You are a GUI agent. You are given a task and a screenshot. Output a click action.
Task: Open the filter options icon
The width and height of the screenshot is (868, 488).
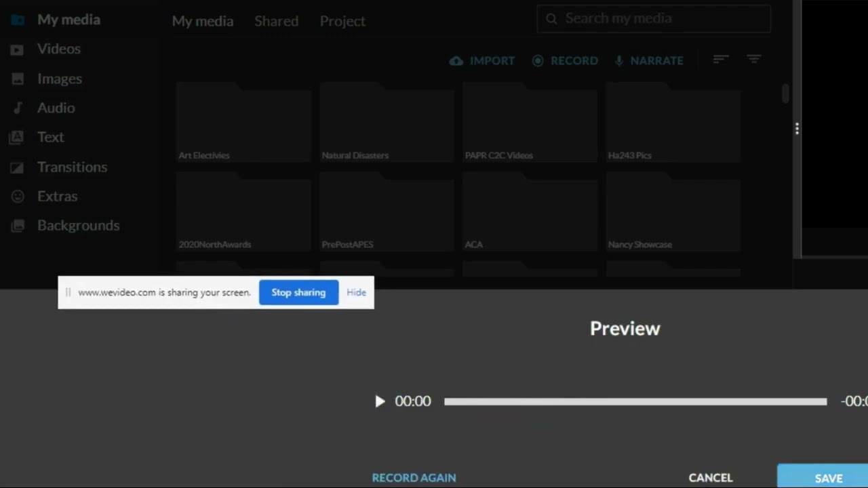(x=754, y=60)
